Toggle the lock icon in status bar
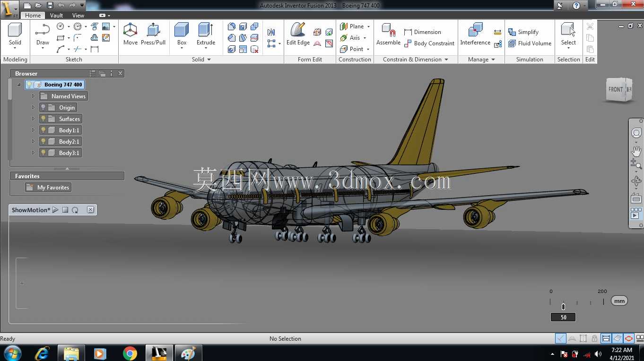The height and width of the screenshot is (361, 644). 595,338
